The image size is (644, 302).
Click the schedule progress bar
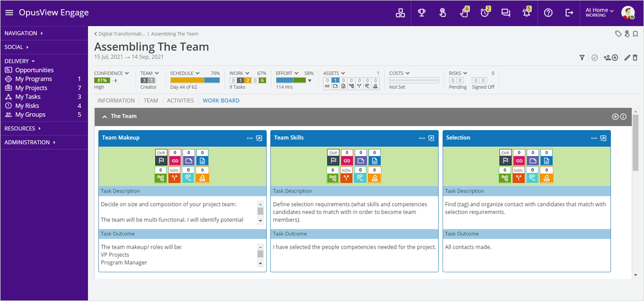coord(195,80)
